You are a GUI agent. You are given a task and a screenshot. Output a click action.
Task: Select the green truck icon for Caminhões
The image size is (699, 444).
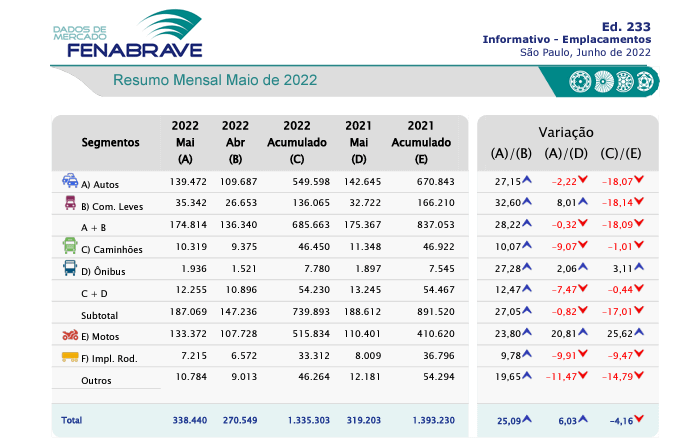(70, 247)
